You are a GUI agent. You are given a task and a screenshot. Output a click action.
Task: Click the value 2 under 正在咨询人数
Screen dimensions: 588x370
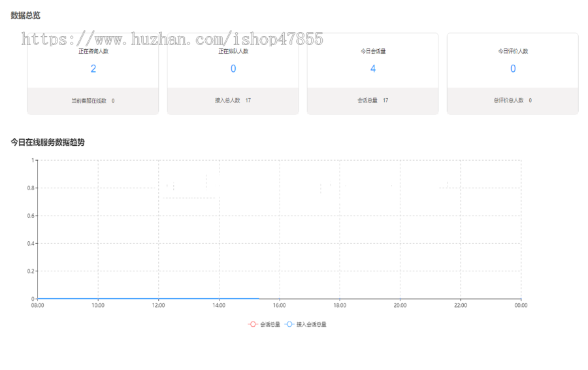pos(93,69)
